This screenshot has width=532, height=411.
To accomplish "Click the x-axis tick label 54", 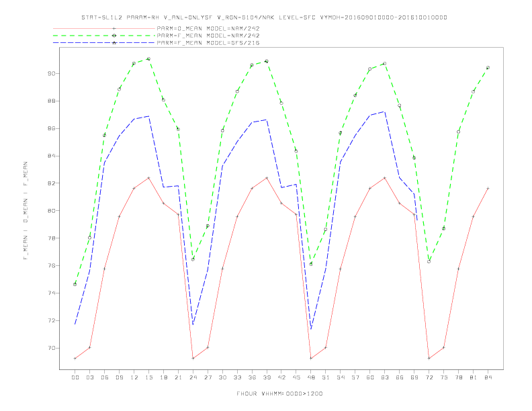I will [x=341, y=377].
